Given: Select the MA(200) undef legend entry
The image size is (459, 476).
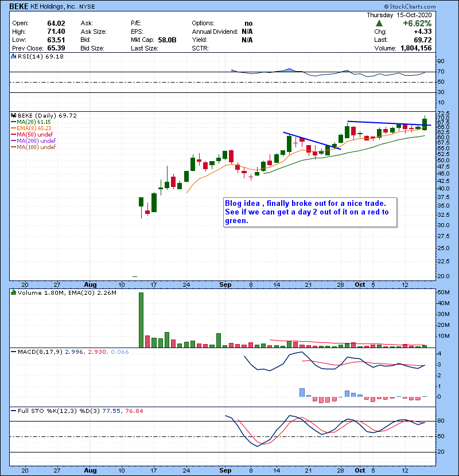Looking at the screenshot, I should pyautogui.click(x=33, y=141).
